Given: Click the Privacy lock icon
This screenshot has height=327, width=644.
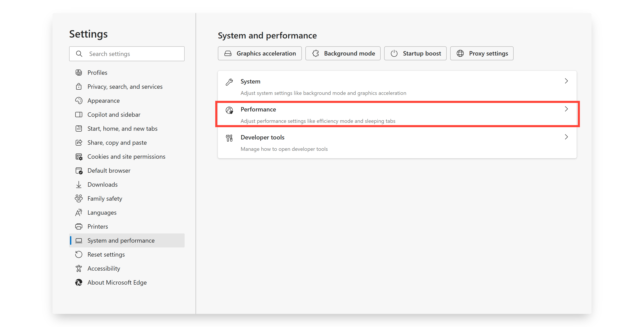Looking at the screenshot, I should pos(79,87).
